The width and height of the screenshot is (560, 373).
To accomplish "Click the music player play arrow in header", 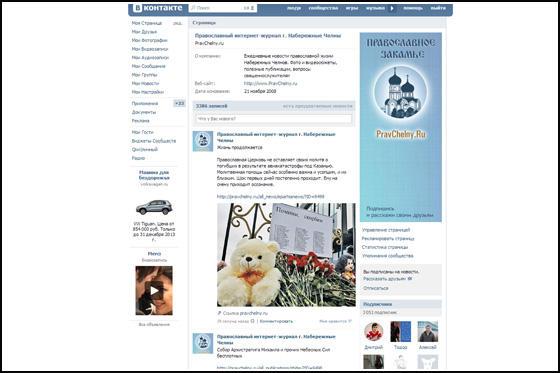I will click(x=392, y=8).
